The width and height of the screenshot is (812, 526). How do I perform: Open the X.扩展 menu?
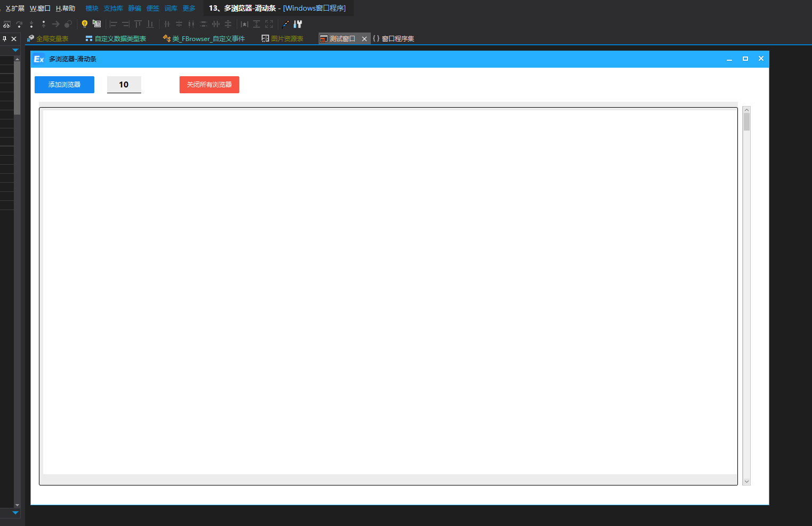15,9
